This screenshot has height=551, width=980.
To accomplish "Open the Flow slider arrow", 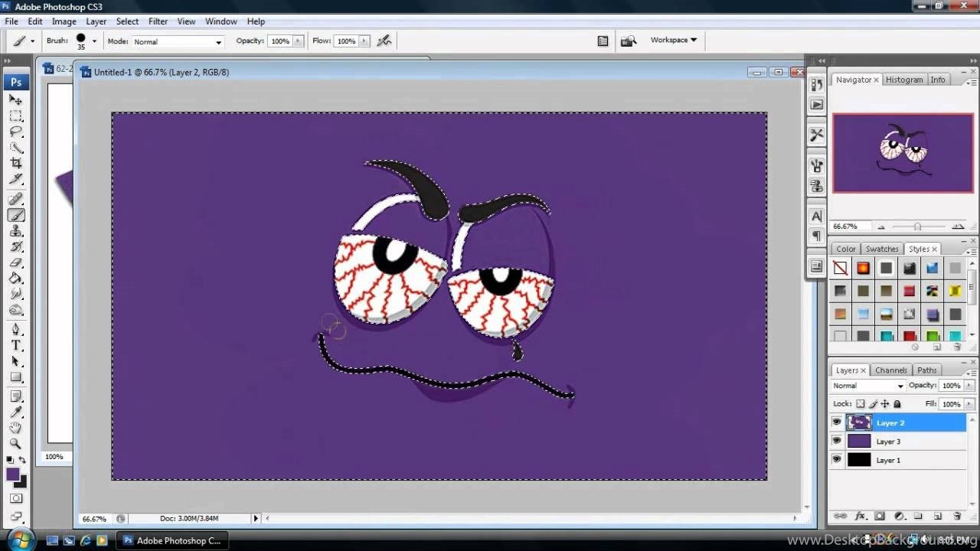I will pyautogui.click(x=364, y=41).
